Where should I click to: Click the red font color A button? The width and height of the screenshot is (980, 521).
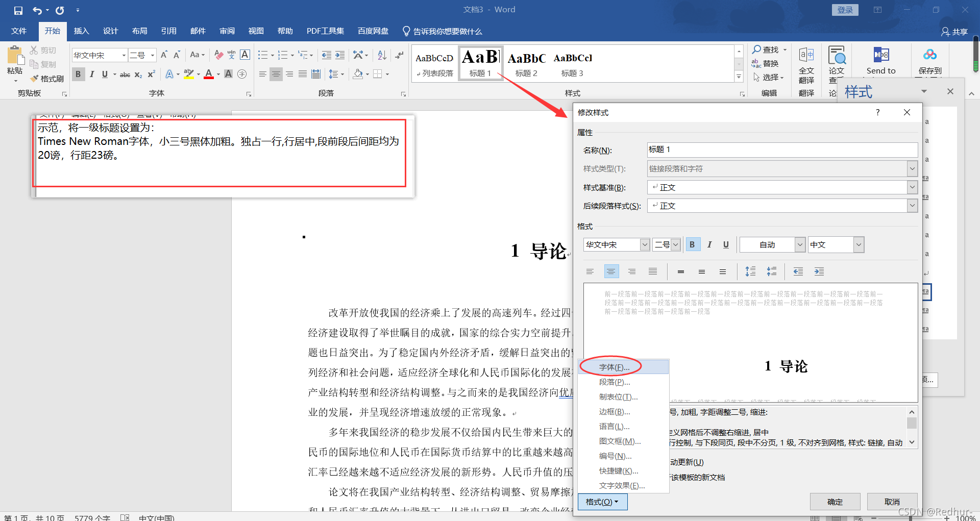click(x=209, y=74)
